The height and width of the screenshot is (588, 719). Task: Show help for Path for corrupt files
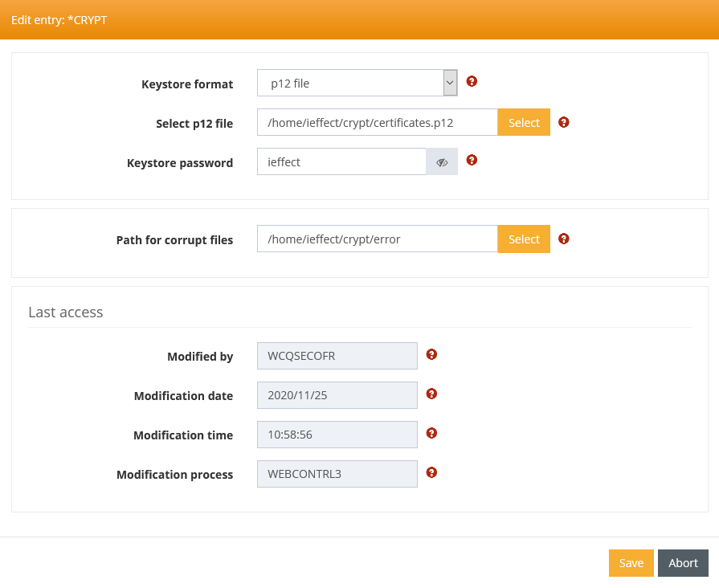click(564, 239)
